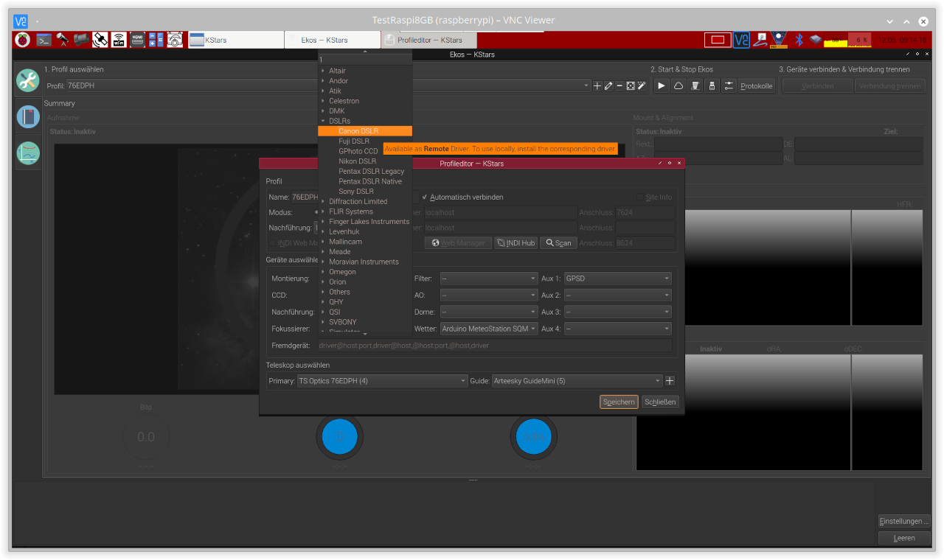Expand the QHY driver group
Viewport: 944px width, 560px height.
[x=323, y=302]
